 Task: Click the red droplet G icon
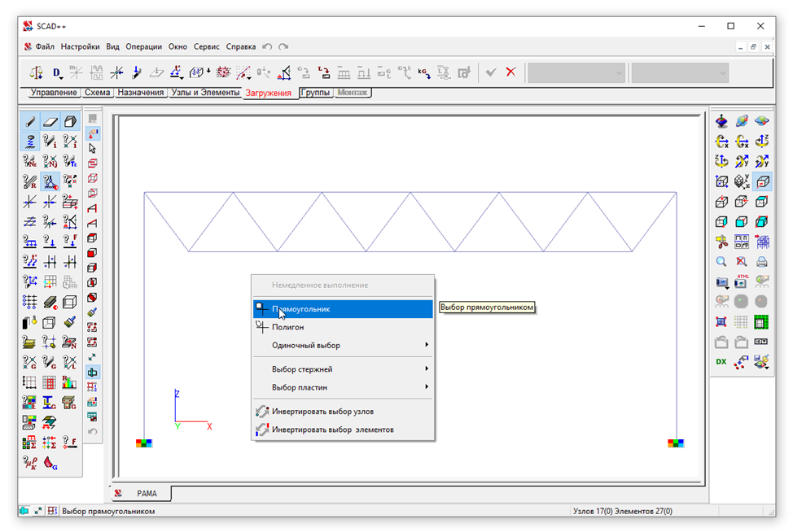(x=50, y=462)
